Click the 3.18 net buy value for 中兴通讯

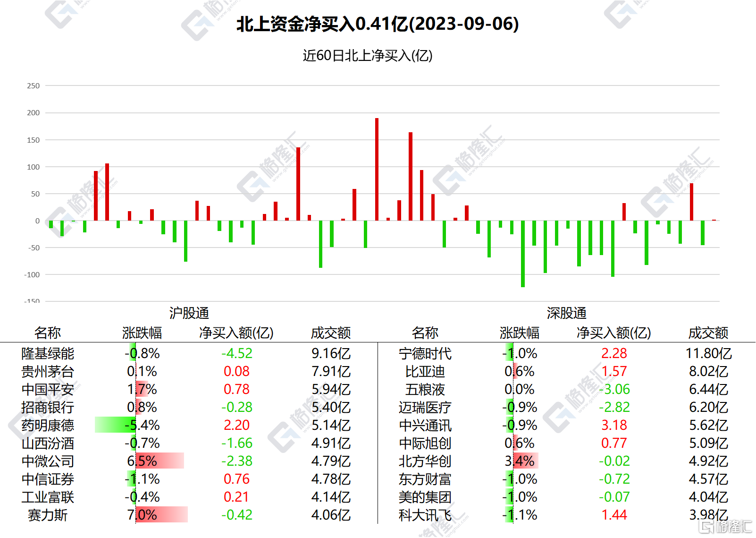click(614, 425)
